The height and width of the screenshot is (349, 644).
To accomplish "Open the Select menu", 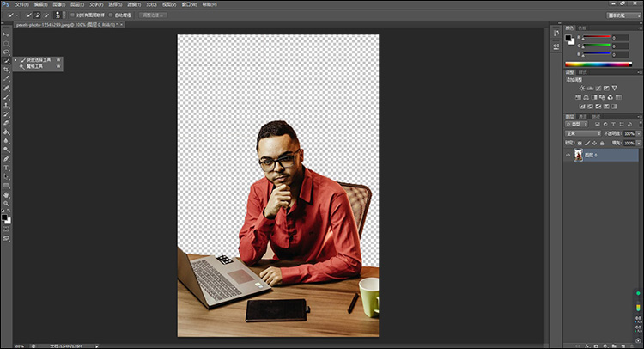I will (115, 4).
